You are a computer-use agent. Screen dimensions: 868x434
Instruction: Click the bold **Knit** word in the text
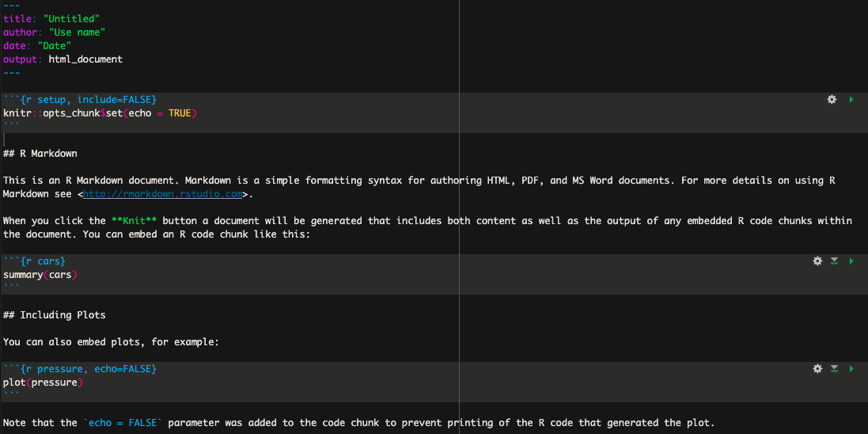click(x=135, y=221)
